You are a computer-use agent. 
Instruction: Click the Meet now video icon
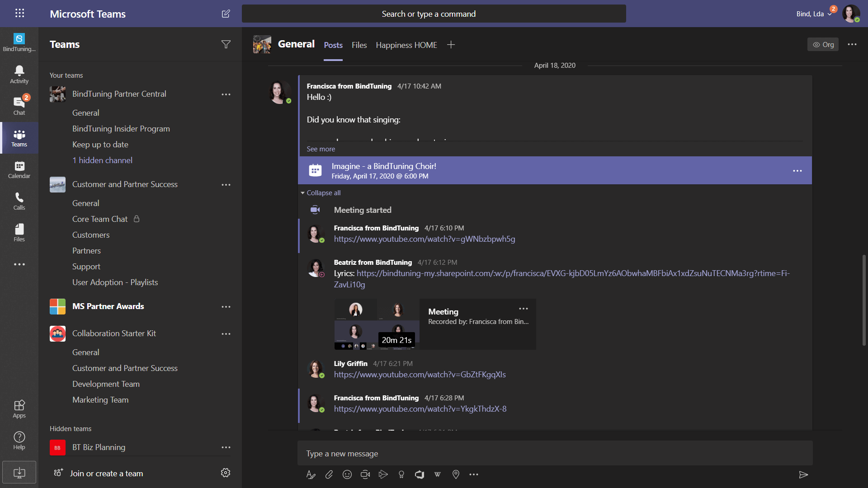365,474
